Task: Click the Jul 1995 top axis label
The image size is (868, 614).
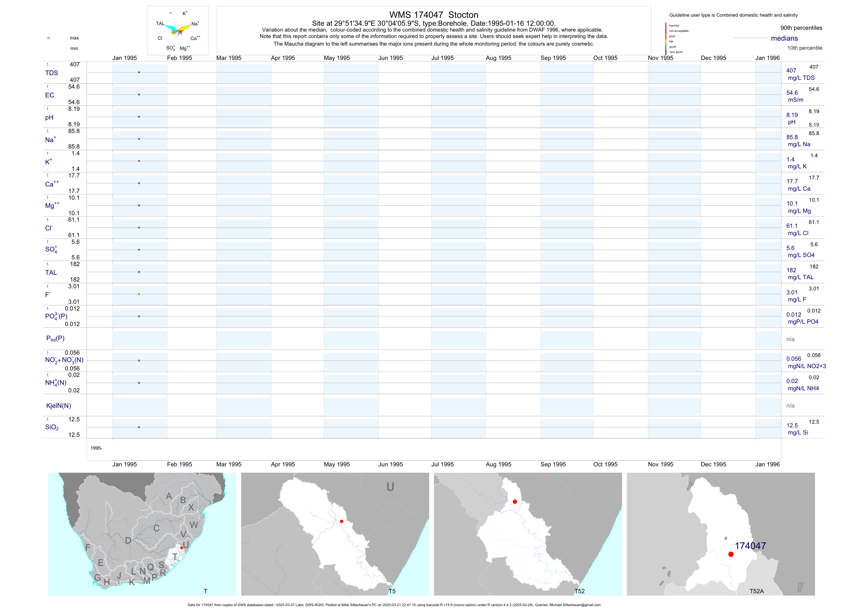Action: 442,58
